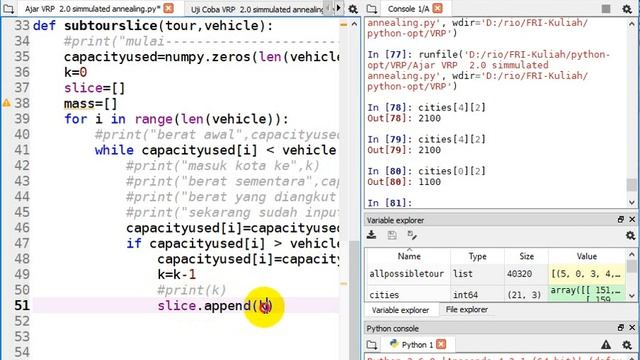The height and width of the screenshot is (360, 640).
Task: Click the IPython console scrollbar thumb
Action: (x=631, y=184)
